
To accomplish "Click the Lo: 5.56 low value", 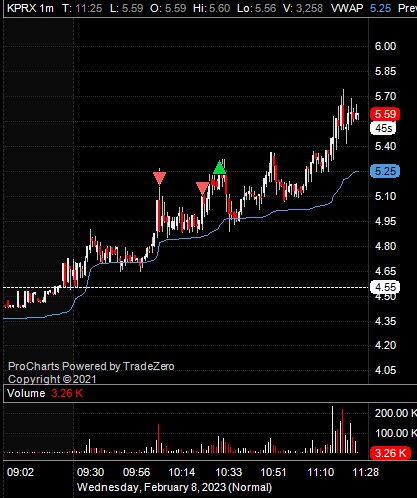I will [256, 8].
